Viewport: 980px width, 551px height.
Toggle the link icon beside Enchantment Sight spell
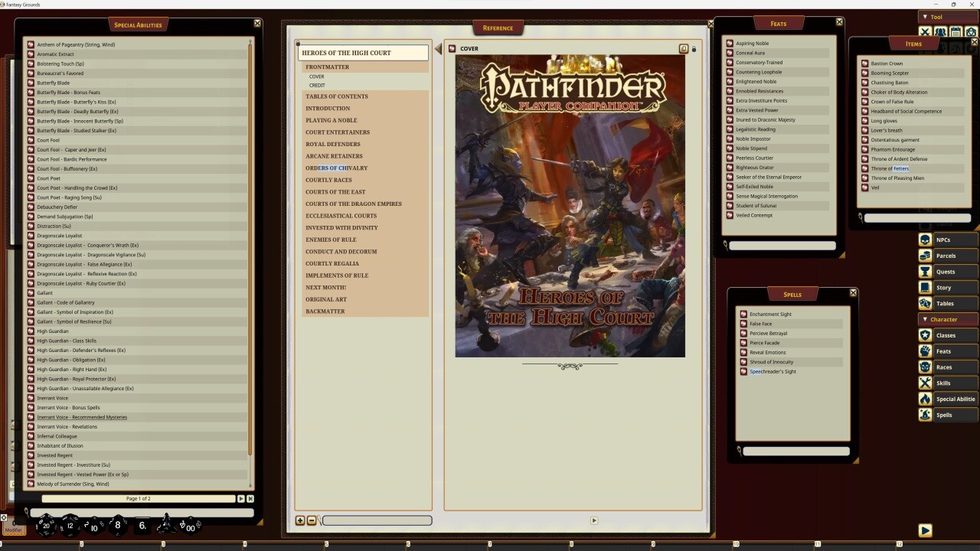[x=743, y=314]
